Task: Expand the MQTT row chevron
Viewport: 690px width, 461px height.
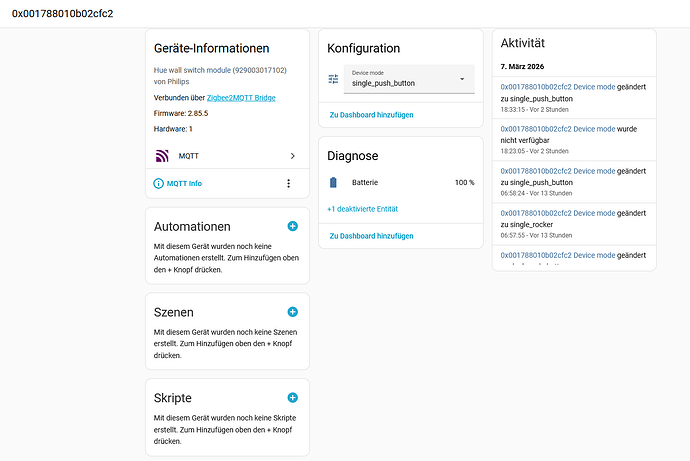Action: click(x=293, y=156)
